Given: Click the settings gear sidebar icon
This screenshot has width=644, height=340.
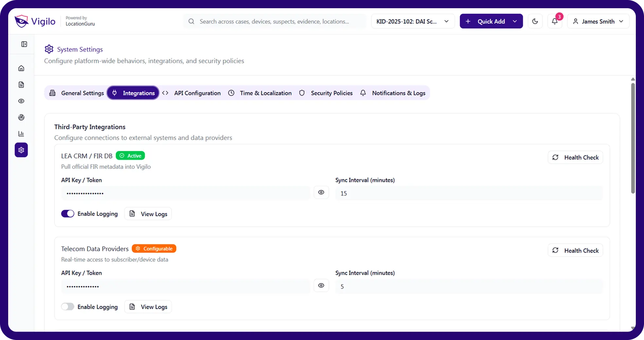Looking at the screenshot, I should [21, 150].
